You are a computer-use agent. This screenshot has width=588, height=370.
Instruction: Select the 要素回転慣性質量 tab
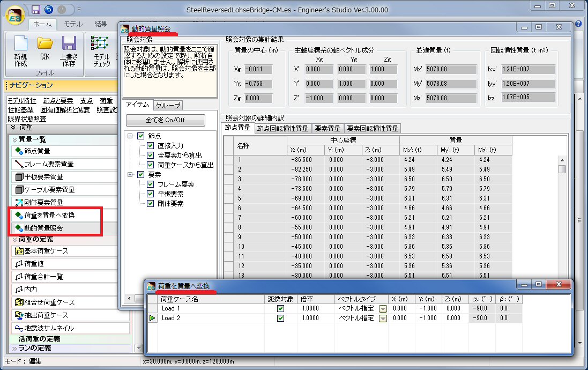[x=373, y=128]
